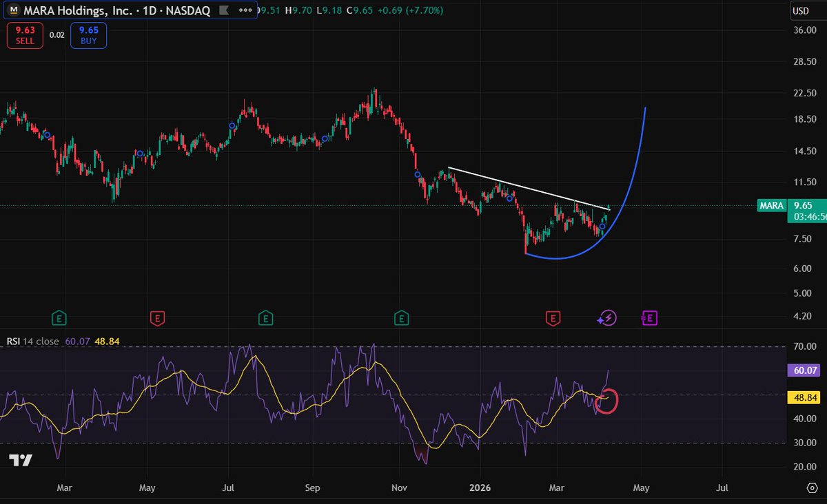
Task: Click the 40.00 RSI scale label
Action: (x=806, y=419)
